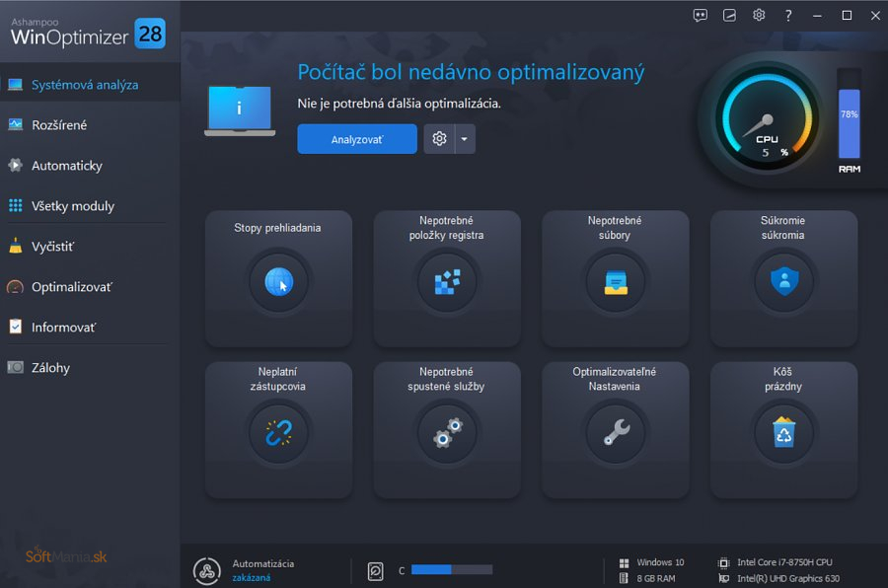Viewport: 888px width, 588px height.
Task: Click Intel(R) UHD Graphics 630 text
Action: pos(788,578)
